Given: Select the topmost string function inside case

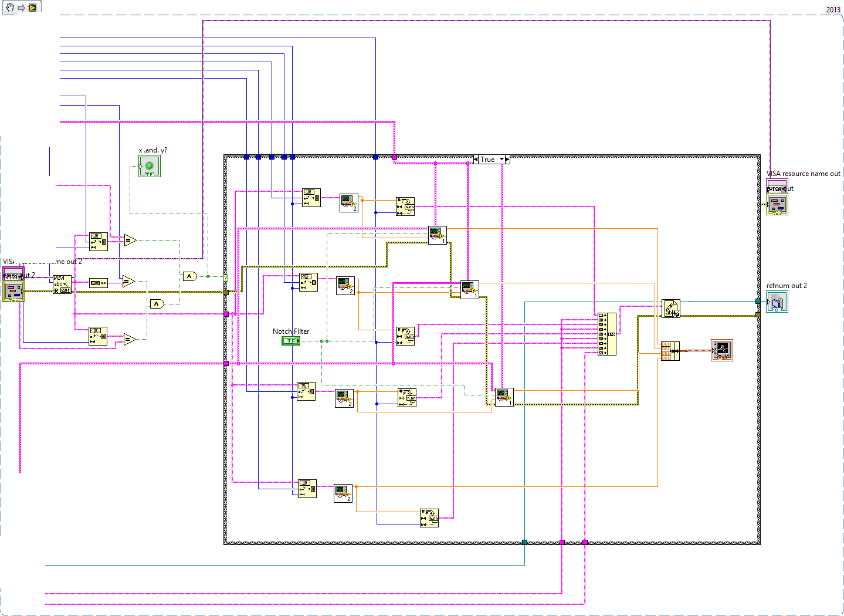Looking at the screenshot, I should pos(311,198).
